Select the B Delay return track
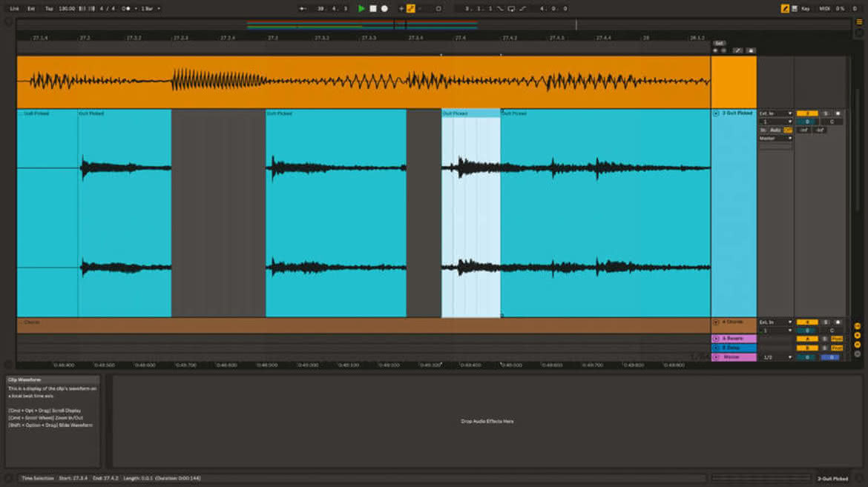868x487 pixels. pyautogui.click(x=734, y=348)
